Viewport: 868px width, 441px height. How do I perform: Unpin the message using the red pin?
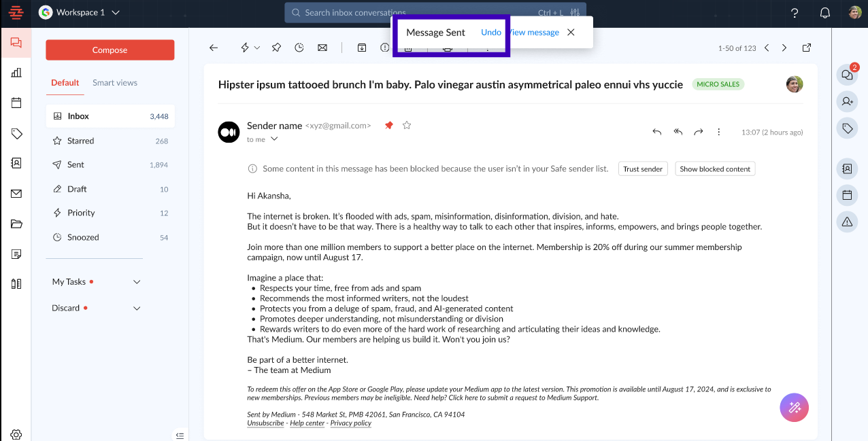(389, 125)
